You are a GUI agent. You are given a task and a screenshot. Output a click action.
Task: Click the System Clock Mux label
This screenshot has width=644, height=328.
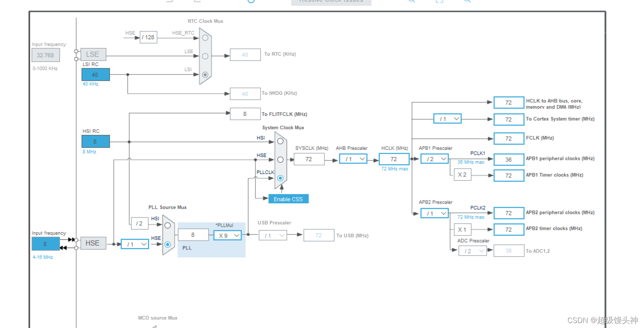click(x=283, y=128)
